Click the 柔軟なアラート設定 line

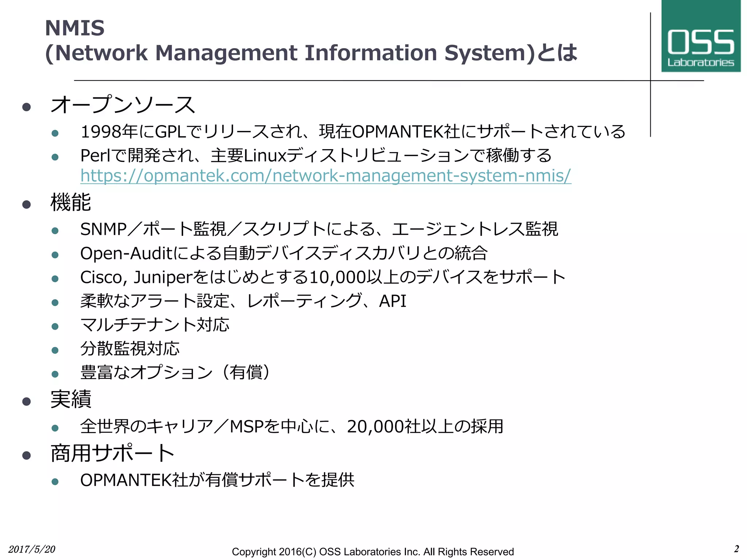pos(243,301)
